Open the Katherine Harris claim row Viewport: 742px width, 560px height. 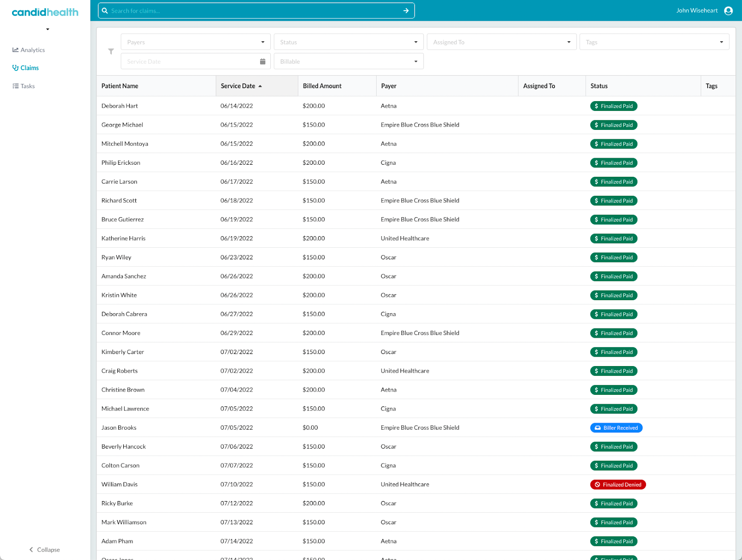[416, 238]
